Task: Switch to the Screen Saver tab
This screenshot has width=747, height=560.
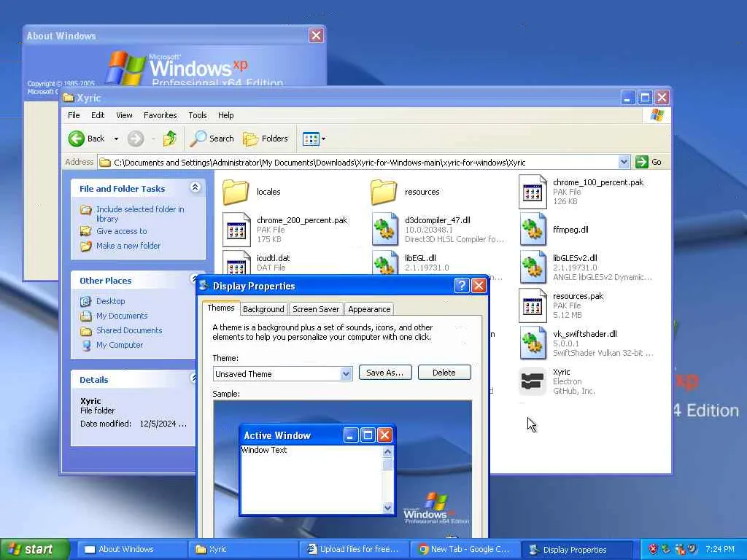Action: pyautogui.click(x=316, y=309)
